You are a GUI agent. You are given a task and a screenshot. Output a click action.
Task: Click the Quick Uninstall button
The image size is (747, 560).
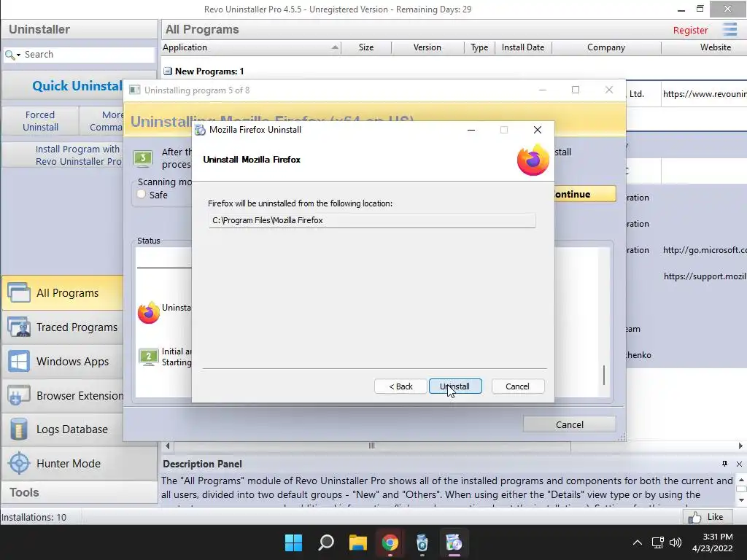[x=77, y=86]
